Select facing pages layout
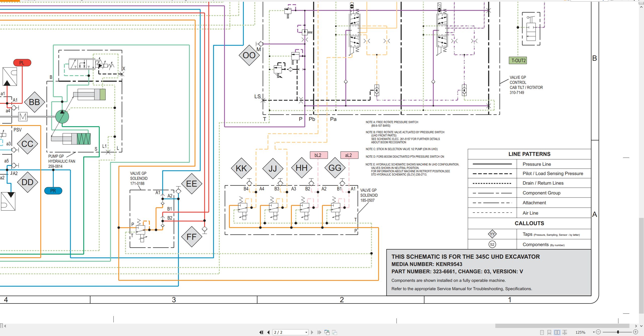This screenshot has height=336, width=644. coord(557,332)
